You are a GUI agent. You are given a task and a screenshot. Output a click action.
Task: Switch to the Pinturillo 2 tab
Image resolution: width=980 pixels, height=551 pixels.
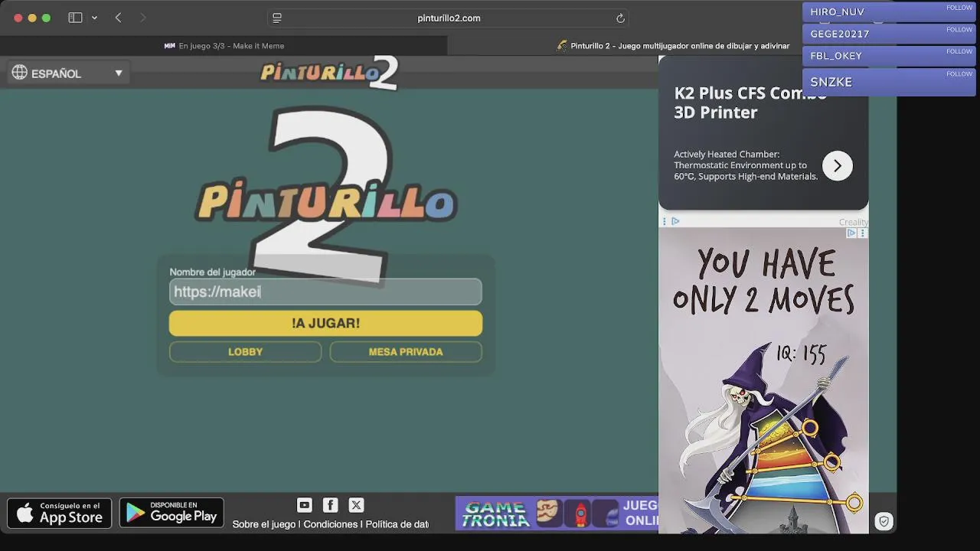pyautogui.click(x=674, y=46)
